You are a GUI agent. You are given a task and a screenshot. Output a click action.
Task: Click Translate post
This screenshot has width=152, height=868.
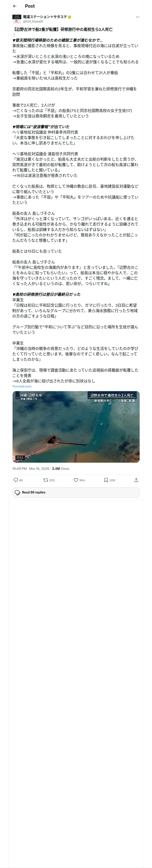(x=22, y=386)
